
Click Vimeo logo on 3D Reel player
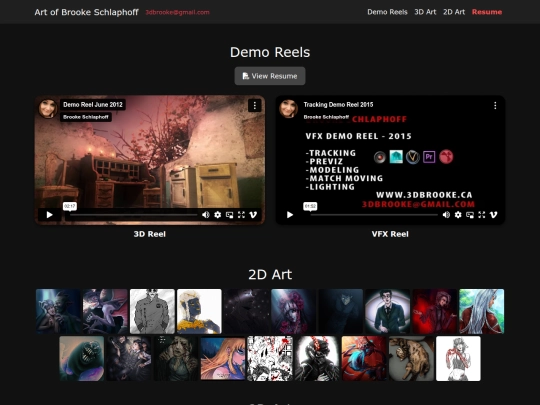click(x=253, y=215)
